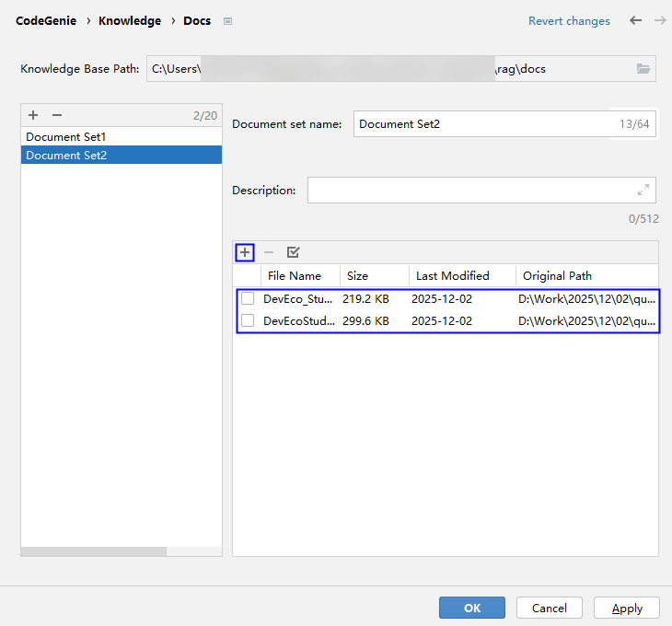Click the Revert changes link

click(x=569, y=21)
